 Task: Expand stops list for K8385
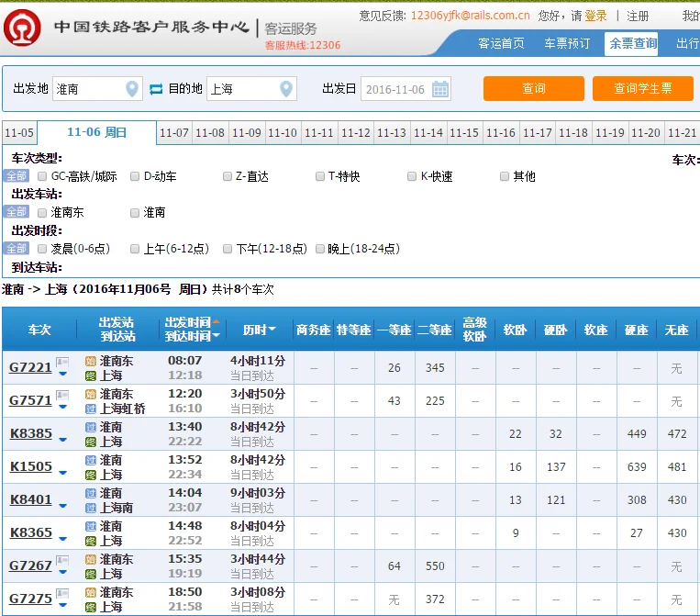click(63, 440)
